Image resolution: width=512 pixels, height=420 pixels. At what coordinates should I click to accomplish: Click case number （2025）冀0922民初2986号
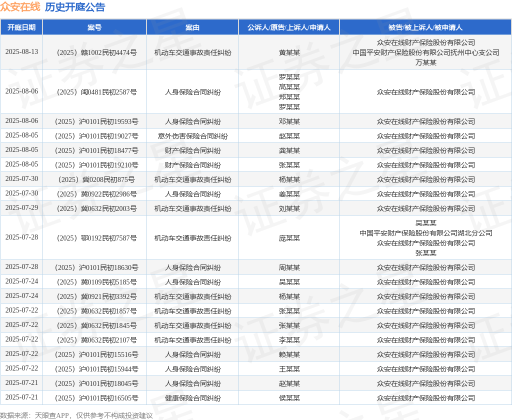pyautogui.click(x=96, y=194)
